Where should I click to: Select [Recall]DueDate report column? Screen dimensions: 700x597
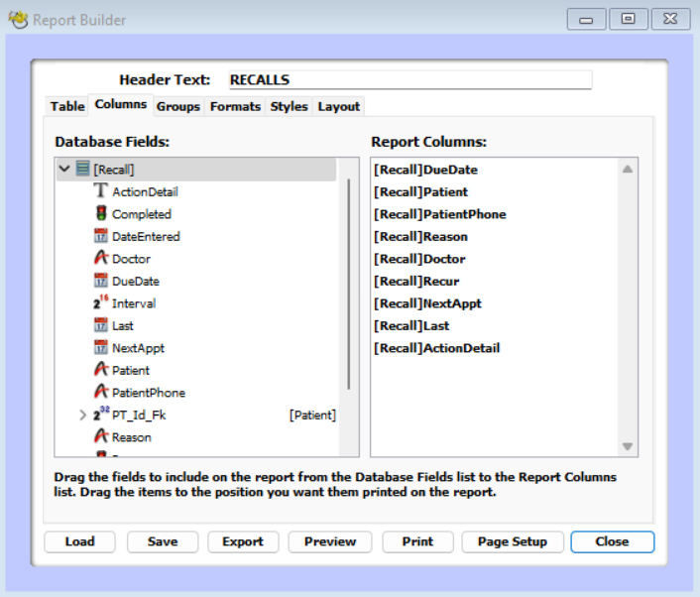(x=425, y=170)
